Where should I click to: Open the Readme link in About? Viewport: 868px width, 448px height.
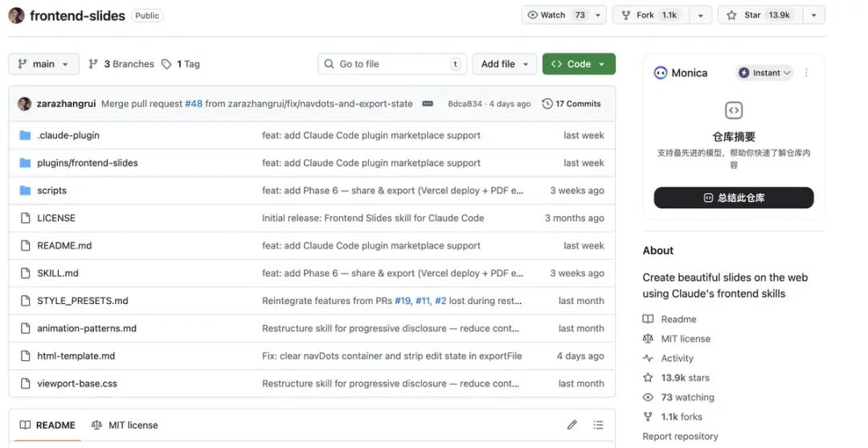[x=669, y=319]
